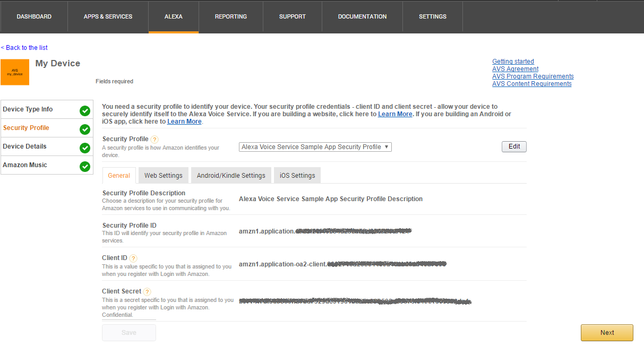Click the Next button
The image size is (644, 346).
(607, 333)
